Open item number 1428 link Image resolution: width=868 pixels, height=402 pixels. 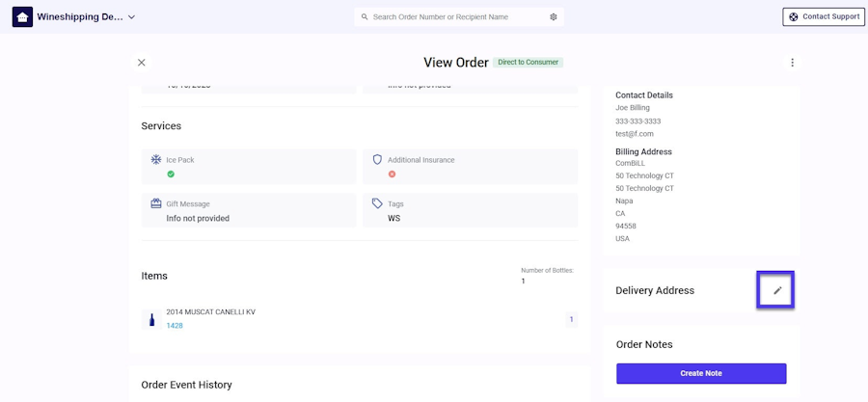175,326
